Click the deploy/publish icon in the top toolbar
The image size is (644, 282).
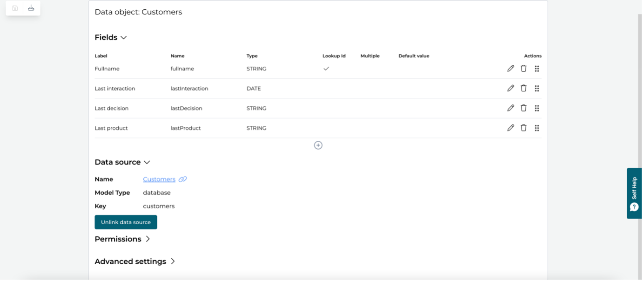coord(31,8)
